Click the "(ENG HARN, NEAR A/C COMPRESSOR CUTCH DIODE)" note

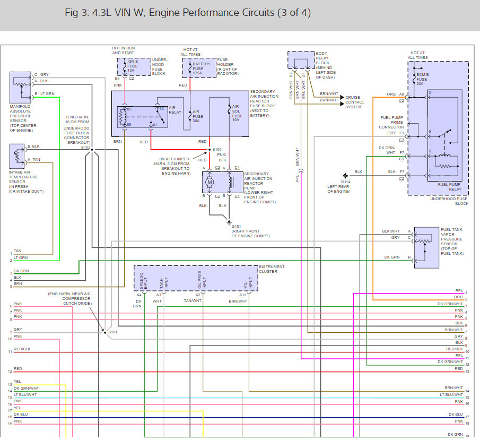click(x=70, y=299)
